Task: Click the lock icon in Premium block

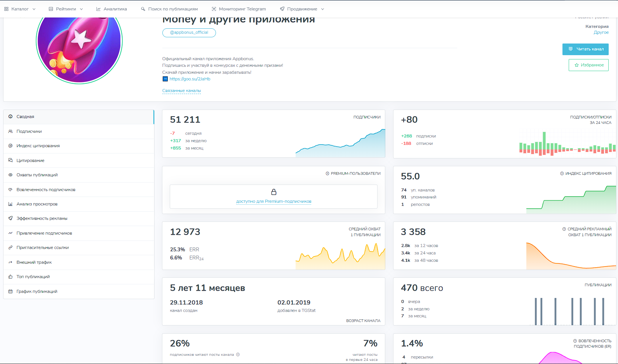Action: (274, 192)
